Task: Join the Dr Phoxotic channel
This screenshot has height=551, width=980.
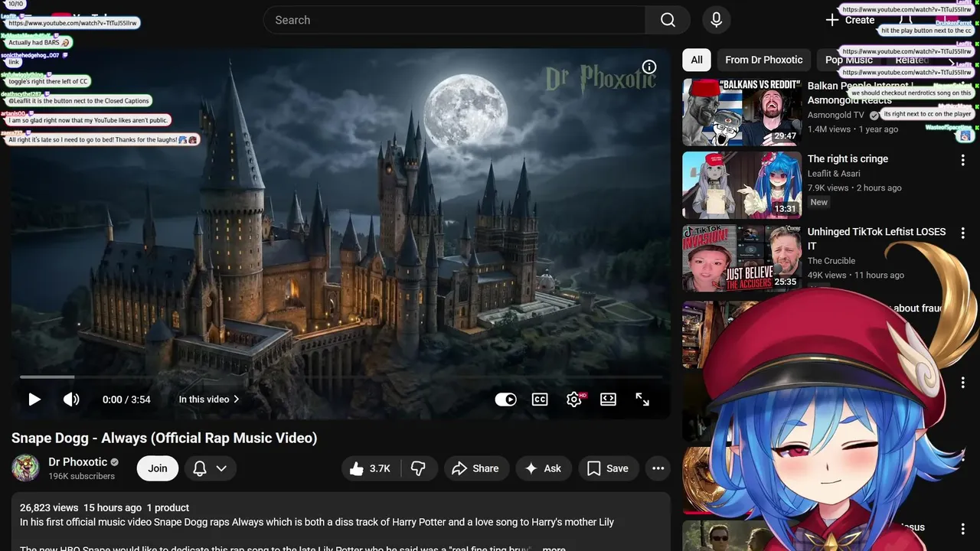Action: click(158, 468)
